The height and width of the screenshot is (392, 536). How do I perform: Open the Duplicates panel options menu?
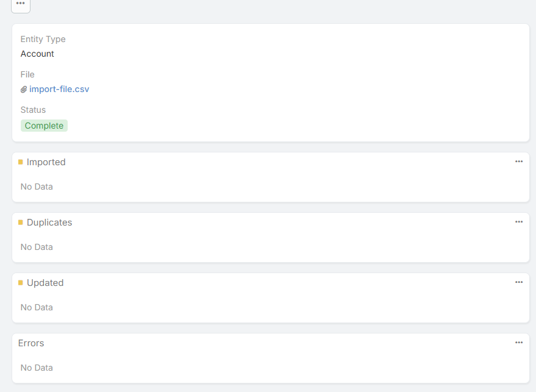519,222
